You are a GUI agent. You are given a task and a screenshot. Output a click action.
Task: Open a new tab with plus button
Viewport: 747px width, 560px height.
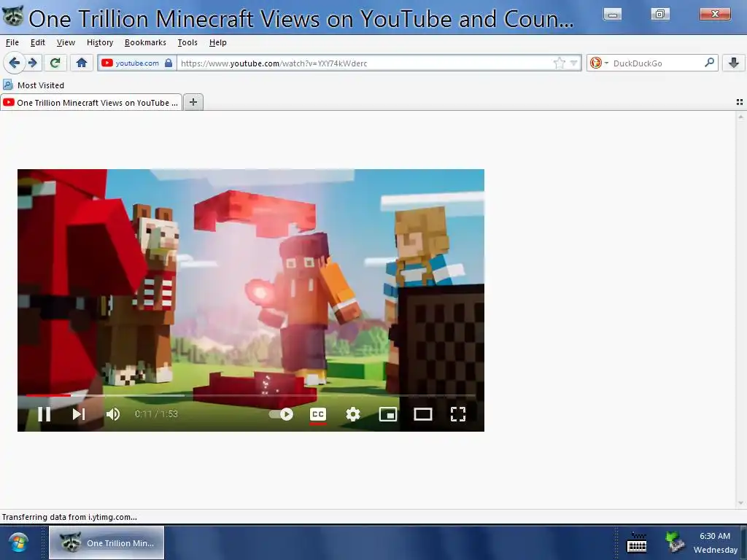pos(193,102)
